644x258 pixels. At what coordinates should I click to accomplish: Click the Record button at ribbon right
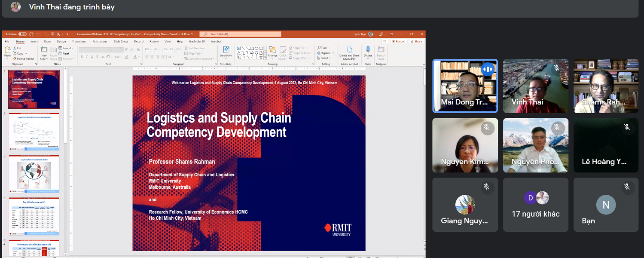pyautogui.click(x=399, y=41)
